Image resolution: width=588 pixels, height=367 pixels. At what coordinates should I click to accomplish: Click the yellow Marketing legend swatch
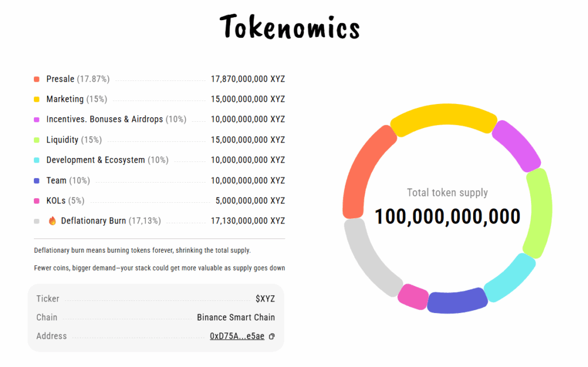click(x=37, y=99)
